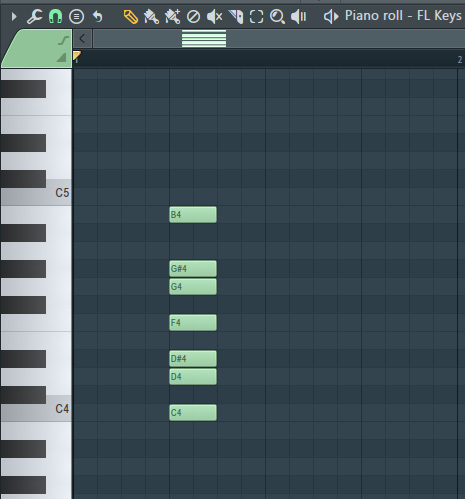Select the G4 note block

193,286
